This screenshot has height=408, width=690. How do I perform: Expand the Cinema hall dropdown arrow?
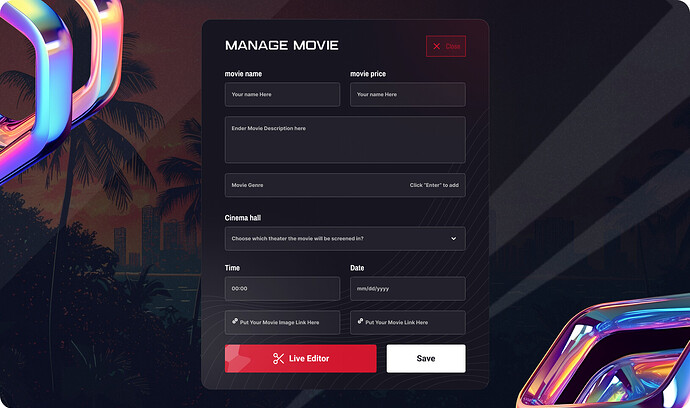453,239
